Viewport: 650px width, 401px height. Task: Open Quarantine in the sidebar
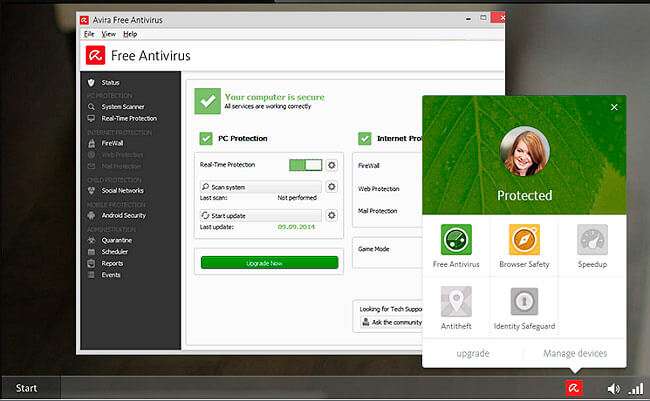pos(116,240)
